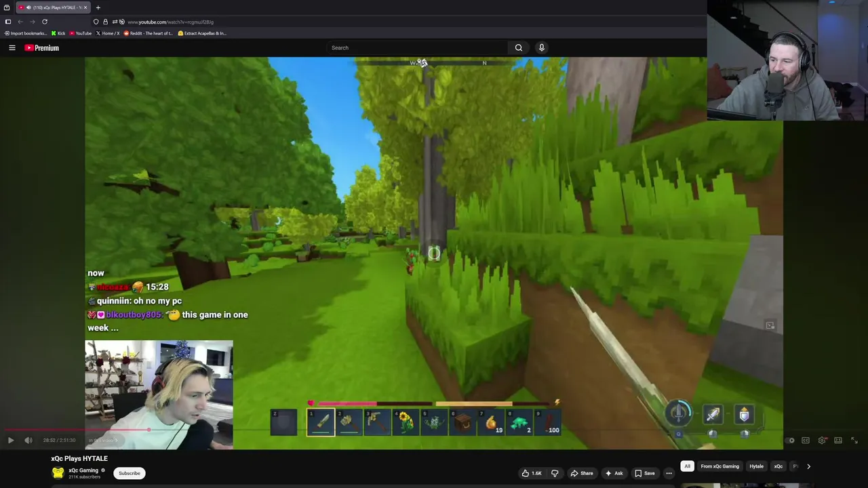868x488 pixels.
Task: Go to YouTube Premium home logo
Action: tap(42, 47)
